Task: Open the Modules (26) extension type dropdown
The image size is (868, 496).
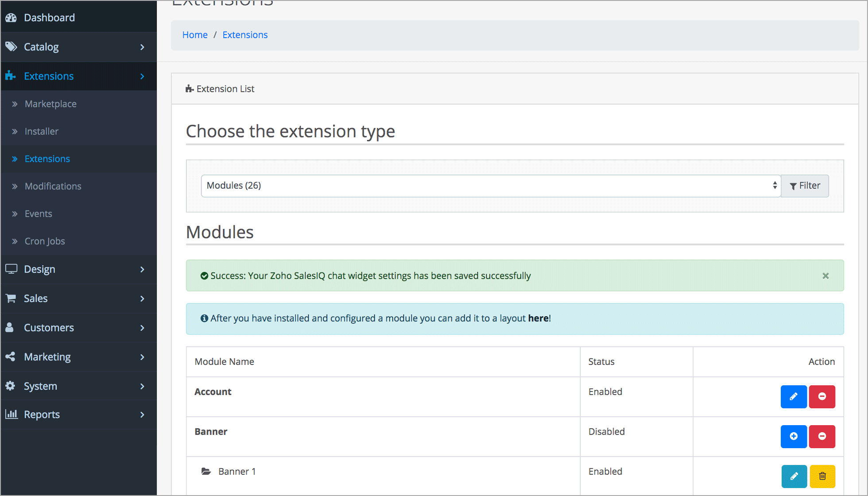Action: click(490, 186)
